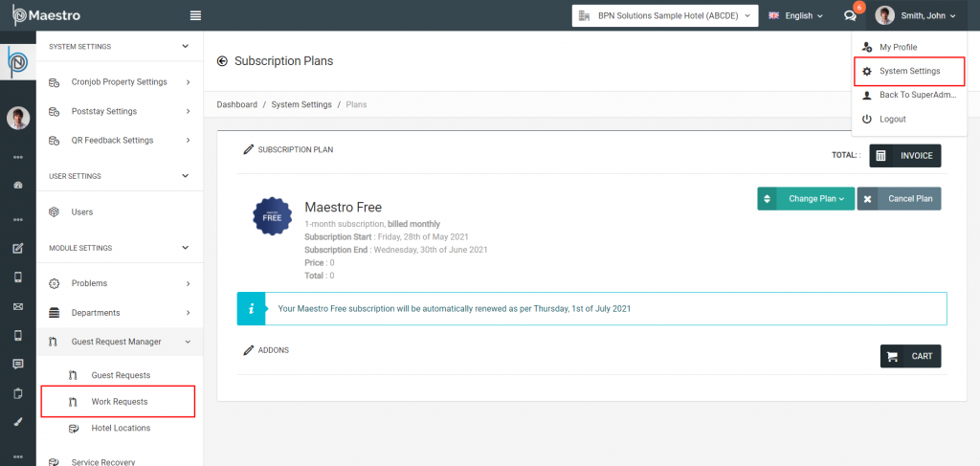Image resolution: width=980 pixels, height=466 pixels.
Task: Click the BPN logo in the sidebar
Action: pyautogui.click(x=17, y=62)
